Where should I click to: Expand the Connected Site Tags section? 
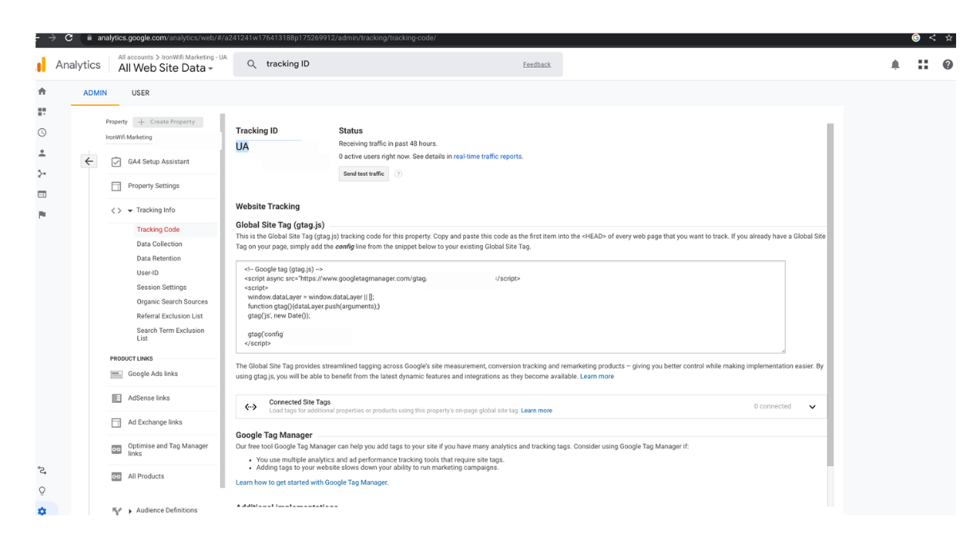(812, 406)
